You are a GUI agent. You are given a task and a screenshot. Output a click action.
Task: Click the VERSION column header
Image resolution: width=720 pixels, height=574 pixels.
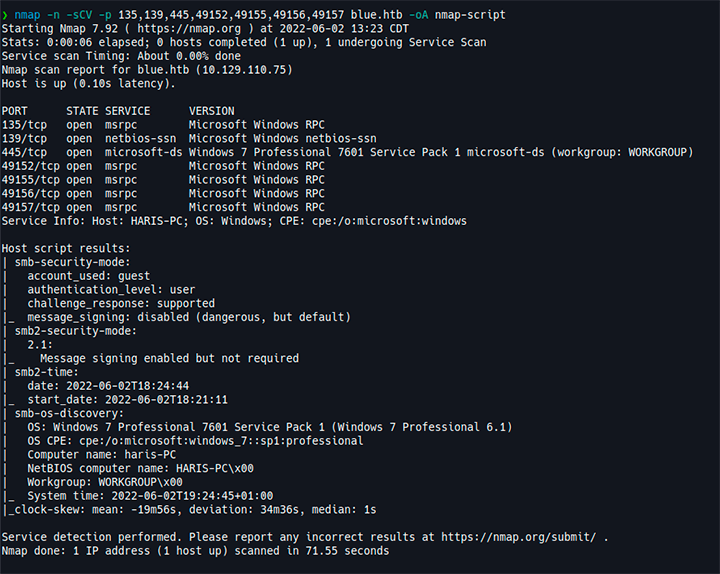211,111
